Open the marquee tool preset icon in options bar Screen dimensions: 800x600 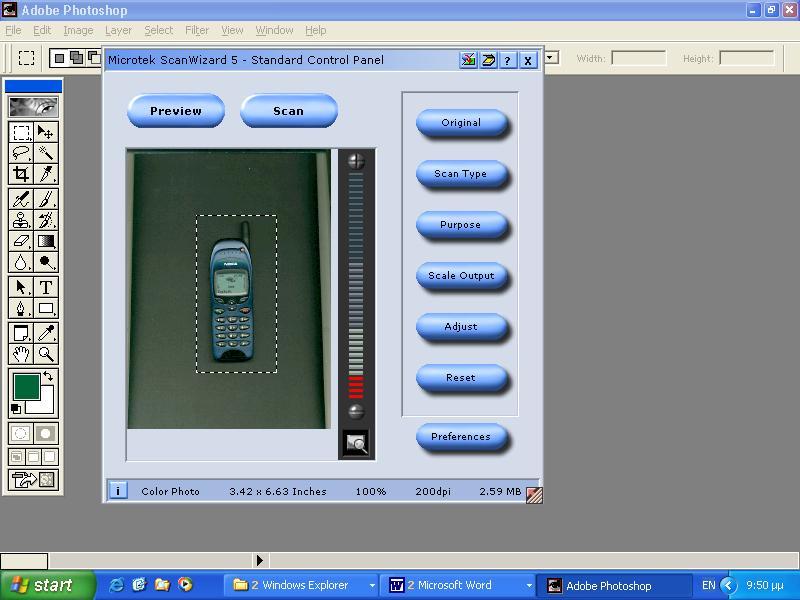click(x=27, y=58)
